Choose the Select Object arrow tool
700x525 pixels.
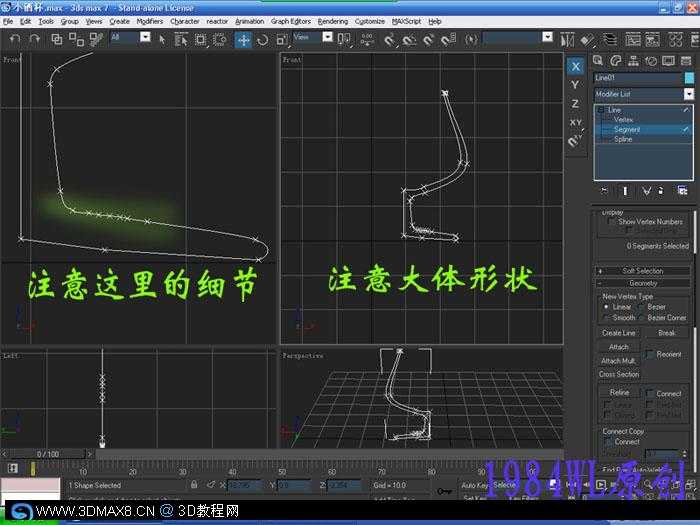pyautogui.click(x=162, y=40)
